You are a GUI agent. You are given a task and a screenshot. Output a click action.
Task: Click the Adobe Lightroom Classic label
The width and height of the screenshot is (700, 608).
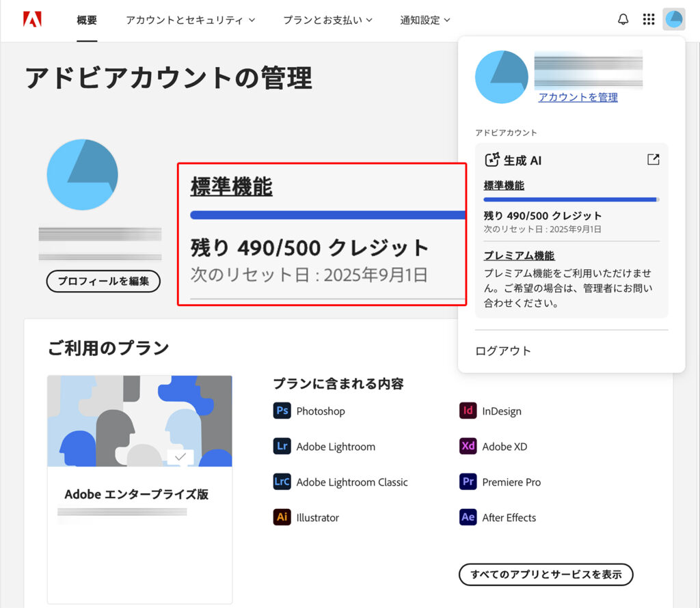click(x=352, y=482)
